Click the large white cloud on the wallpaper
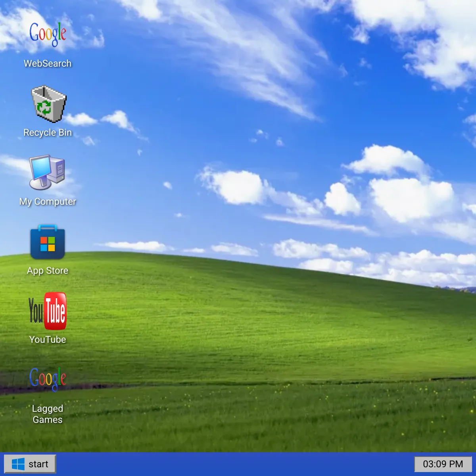The image size is (476, 476). [411, 198]
